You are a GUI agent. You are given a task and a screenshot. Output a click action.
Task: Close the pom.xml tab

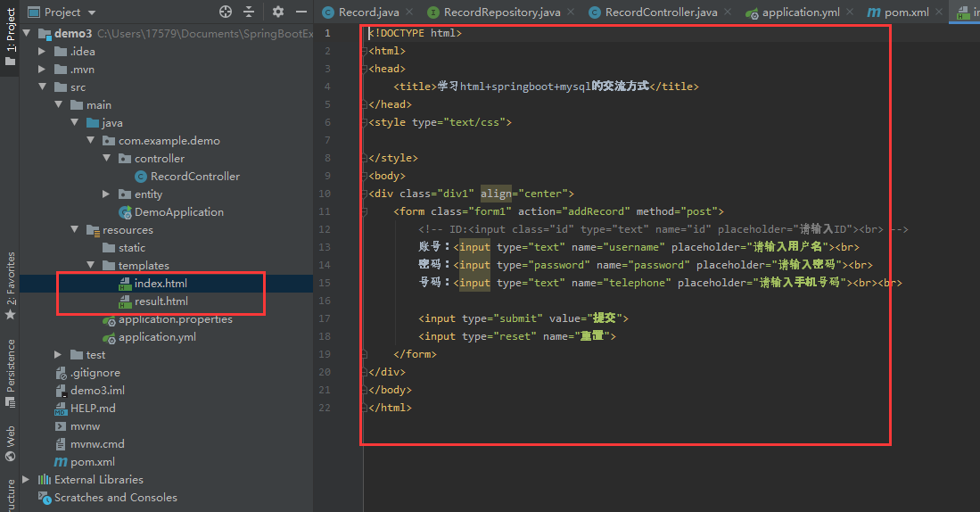939,12
